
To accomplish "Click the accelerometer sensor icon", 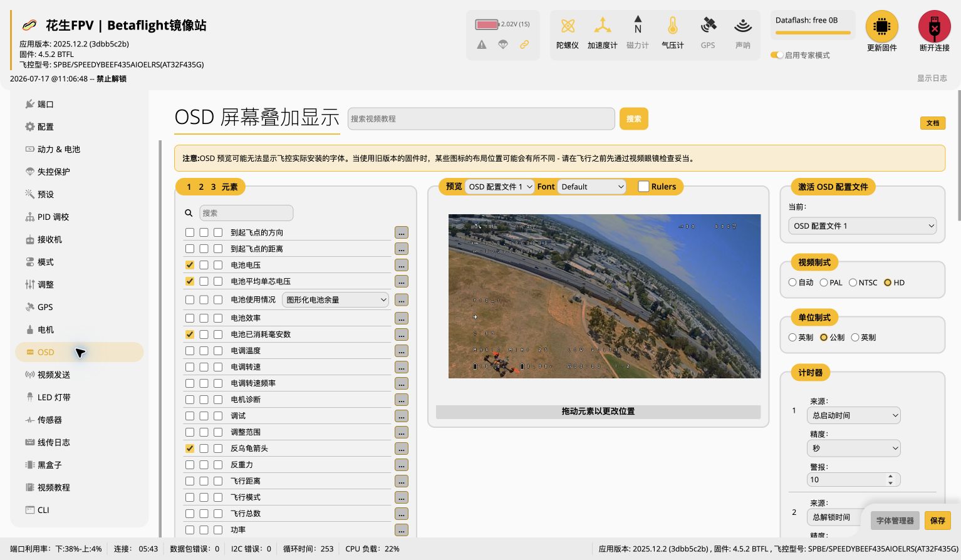I will [602, 26].
